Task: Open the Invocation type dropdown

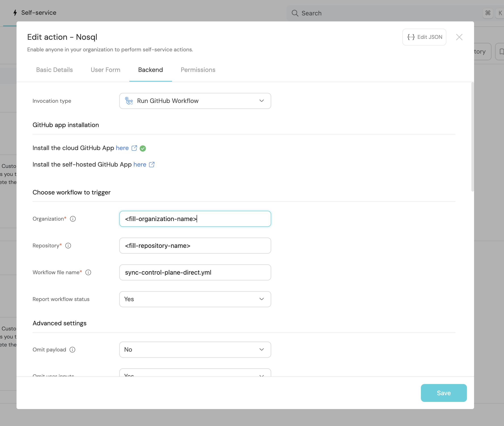Action: point(195,101)
